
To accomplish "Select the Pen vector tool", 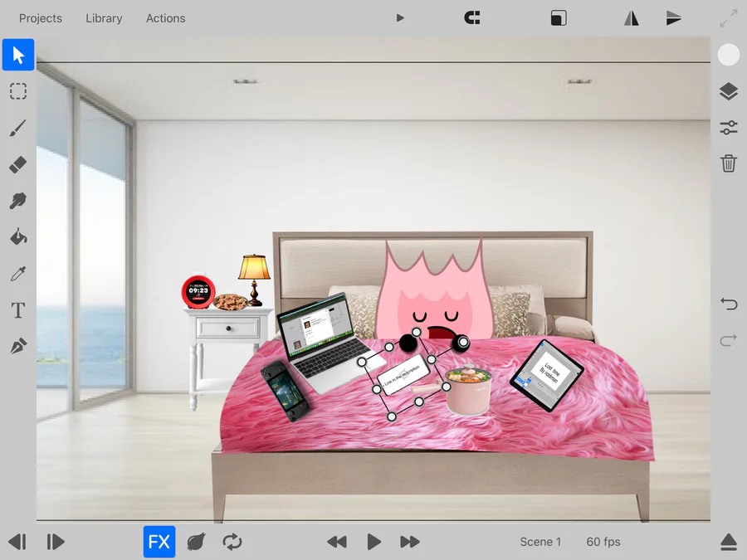I will coord(18,346).
